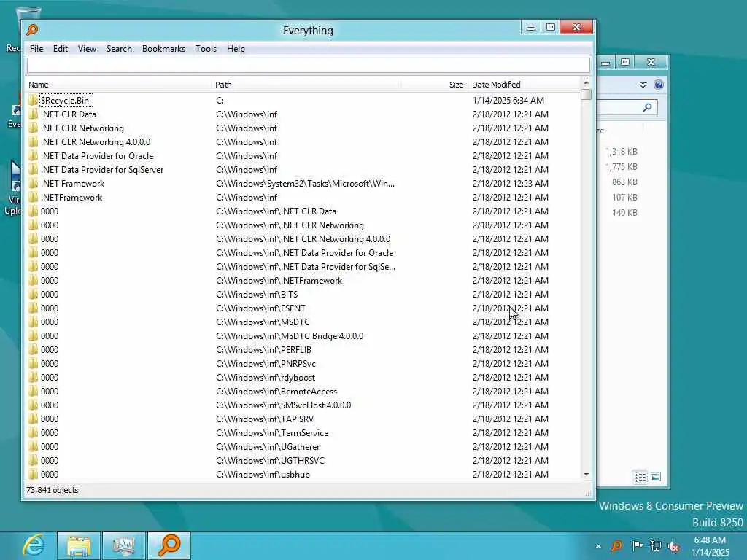
Task: Click the 73,841 objects status bar text
Action: (x=53, y=490)
